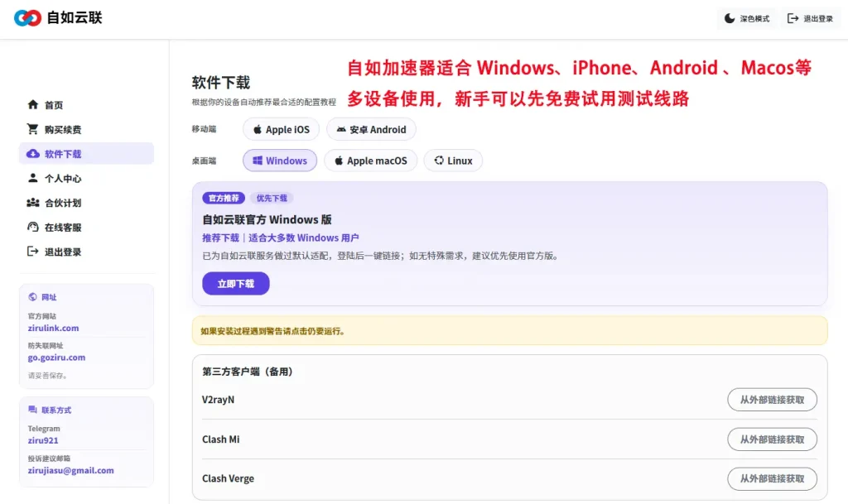This screenshot has height=504, width=848.
Task: Get V2rayN from external link
Action: click(x=772, y=400)
